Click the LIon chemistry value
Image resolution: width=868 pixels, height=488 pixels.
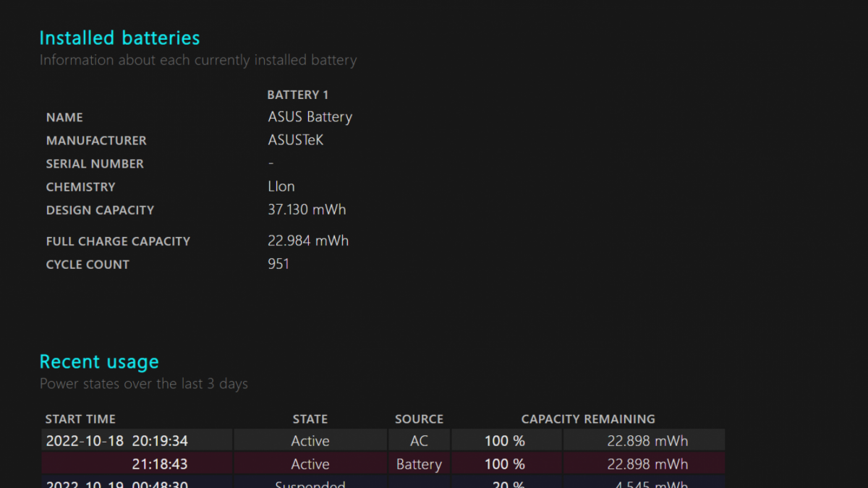click(281, 186)
